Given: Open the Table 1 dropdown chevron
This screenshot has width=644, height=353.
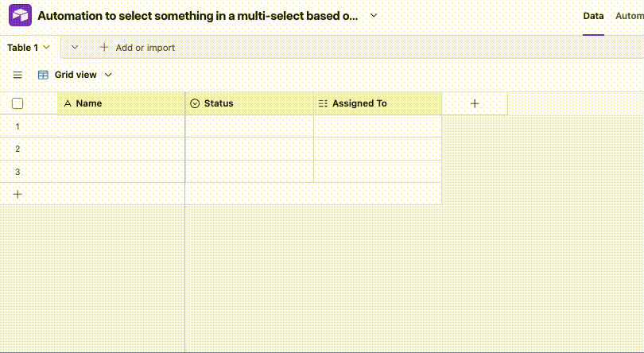Looking at the screenshot, I should [46, 47].
